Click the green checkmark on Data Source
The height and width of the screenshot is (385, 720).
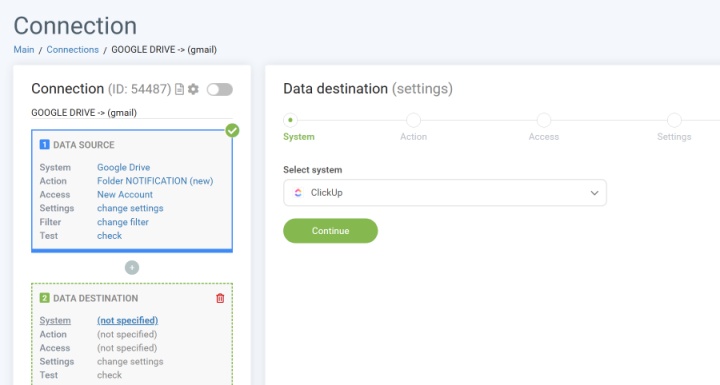pos(232,130)
